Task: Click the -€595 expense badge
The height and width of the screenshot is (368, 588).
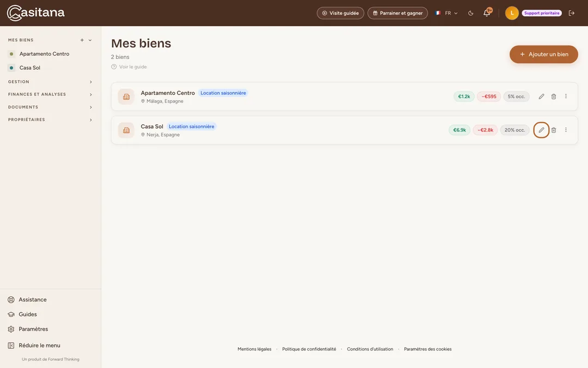Action: click(489, 96)
